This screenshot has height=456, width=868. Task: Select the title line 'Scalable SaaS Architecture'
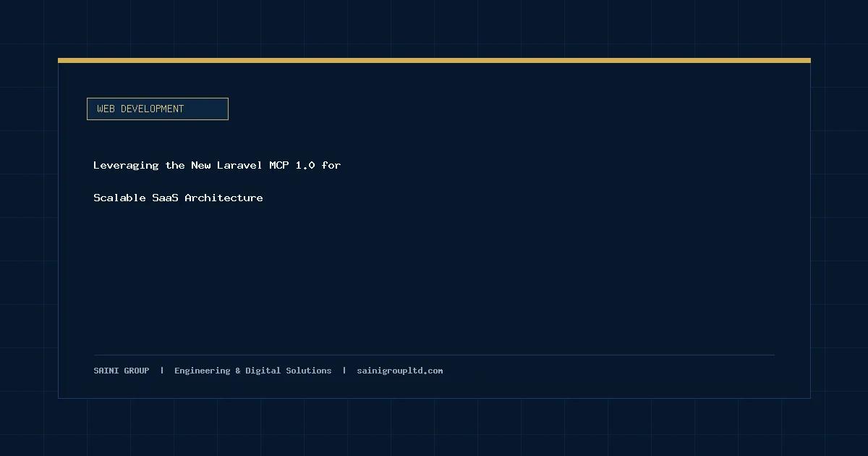click(x=178, y=198)
